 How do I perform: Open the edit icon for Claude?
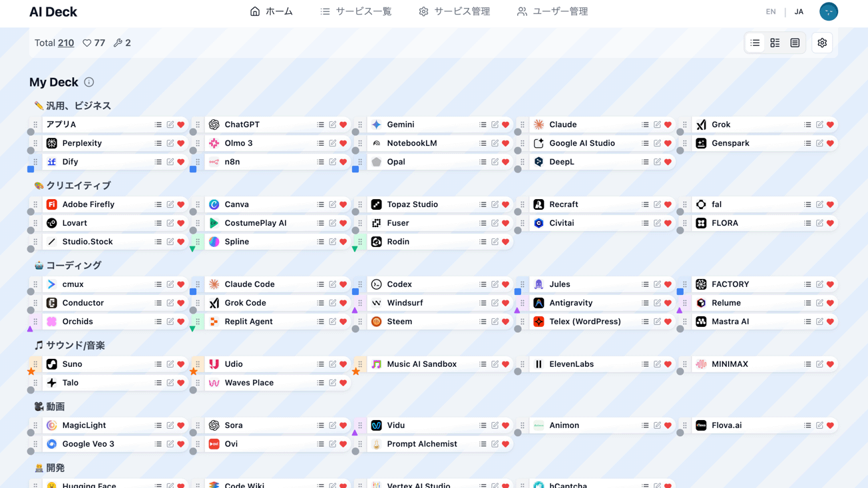pos(657,124)
